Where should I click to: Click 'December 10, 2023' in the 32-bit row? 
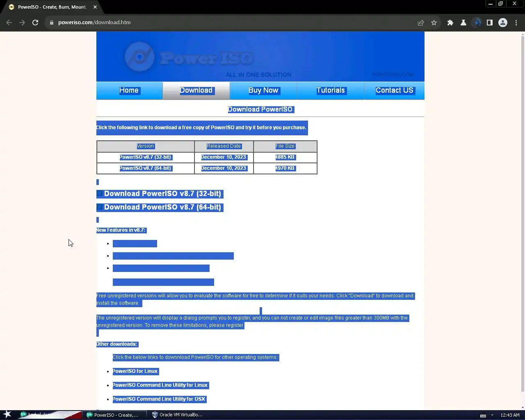point(224,157)
